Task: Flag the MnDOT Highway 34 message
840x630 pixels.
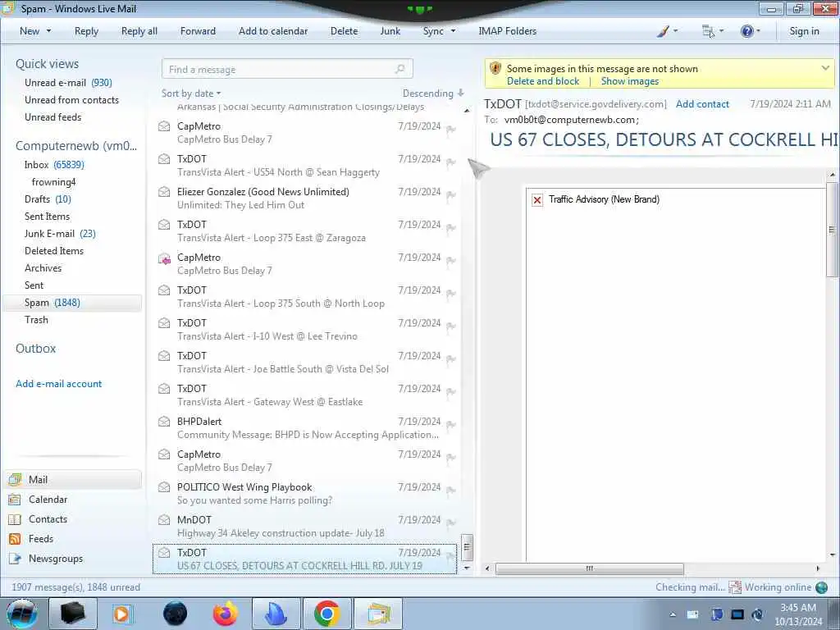Action: 451,523
